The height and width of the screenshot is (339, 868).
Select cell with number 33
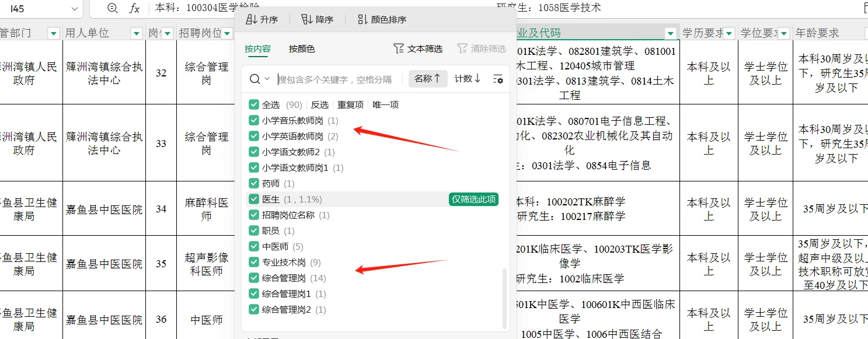pos(161,143)
